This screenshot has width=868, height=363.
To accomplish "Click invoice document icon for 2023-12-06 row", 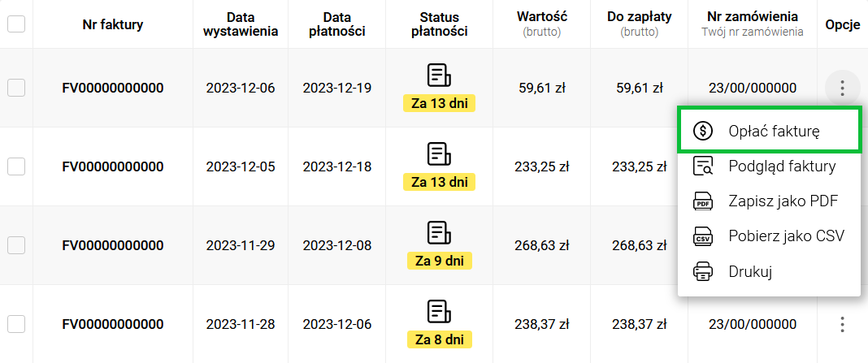I will (x=439, y=76).
